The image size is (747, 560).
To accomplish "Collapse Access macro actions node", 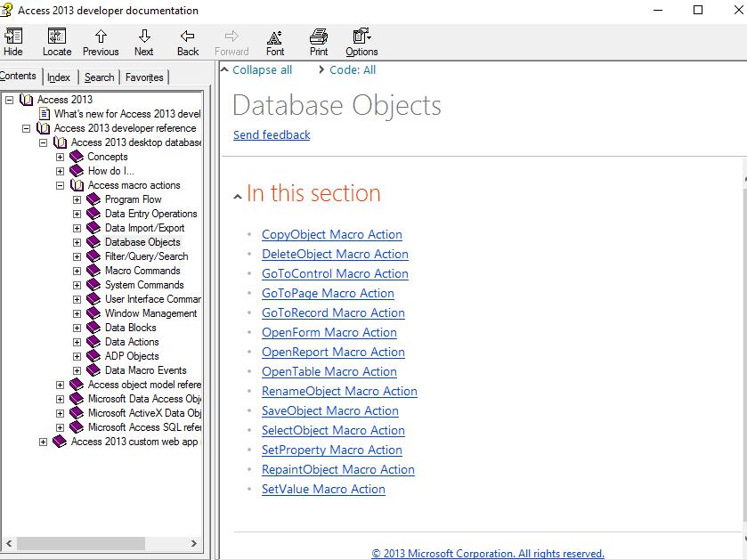I will (60, 186).
